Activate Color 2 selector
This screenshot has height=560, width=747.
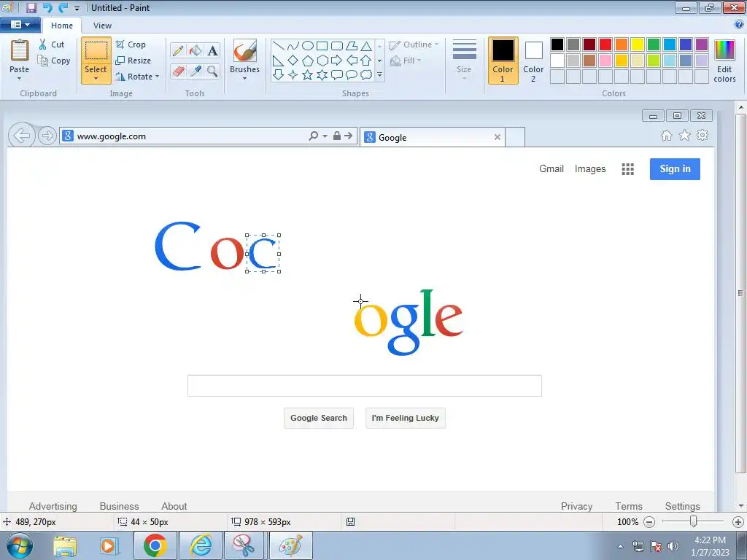533,61
